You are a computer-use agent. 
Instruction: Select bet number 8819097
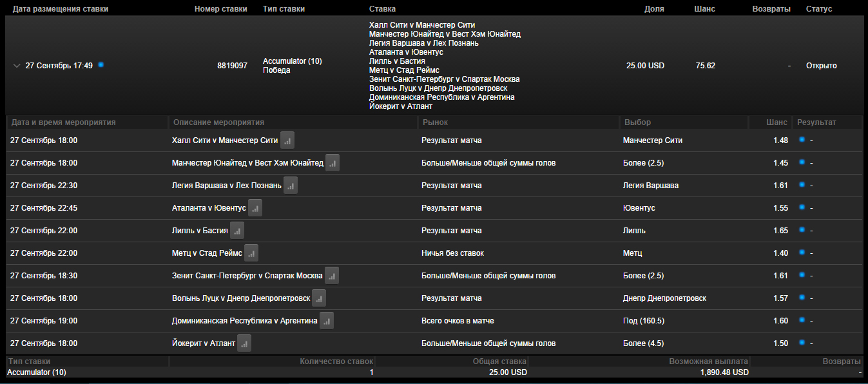coord(233,66)
